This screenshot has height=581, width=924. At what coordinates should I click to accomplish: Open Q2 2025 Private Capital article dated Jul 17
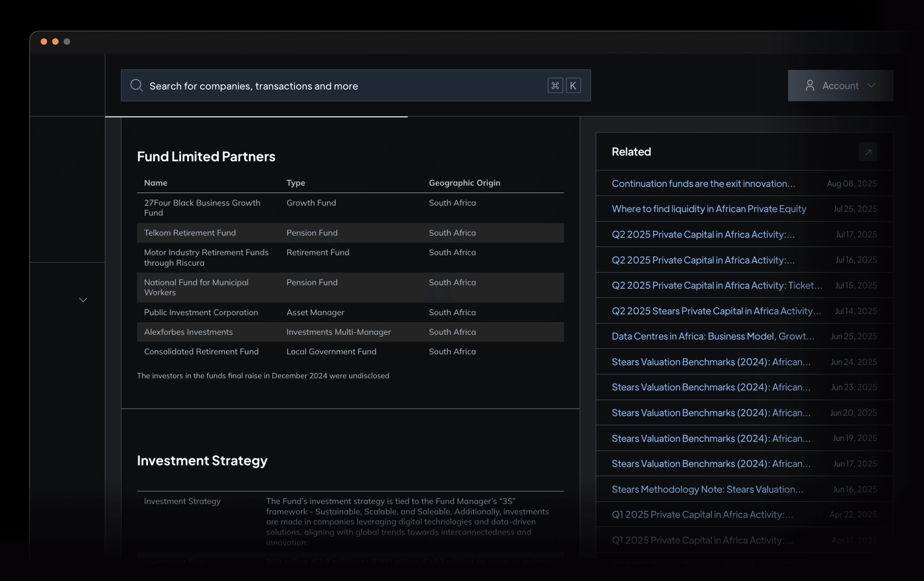(x=703, y=234)
